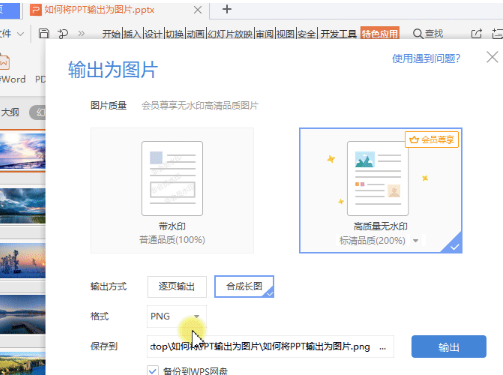Select the second slide thumbnail with dark clouds

click(23, 205)
